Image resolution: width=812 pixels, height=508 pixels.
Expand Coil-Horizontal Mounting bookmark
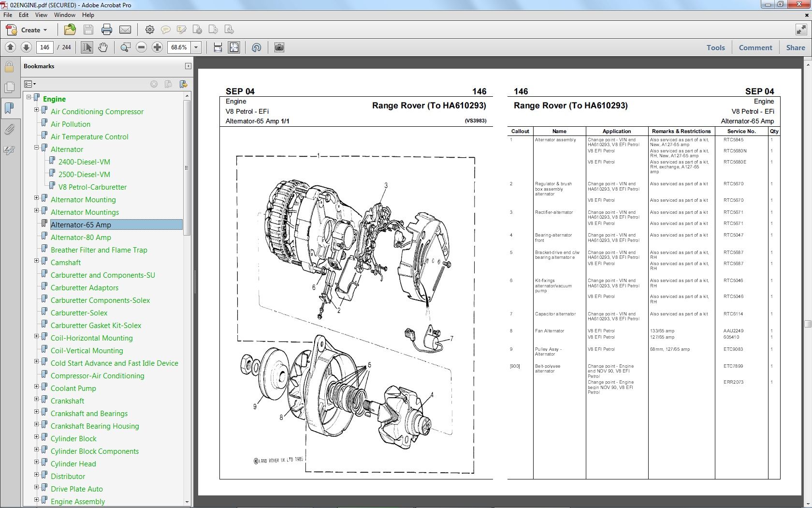(36, 336)
